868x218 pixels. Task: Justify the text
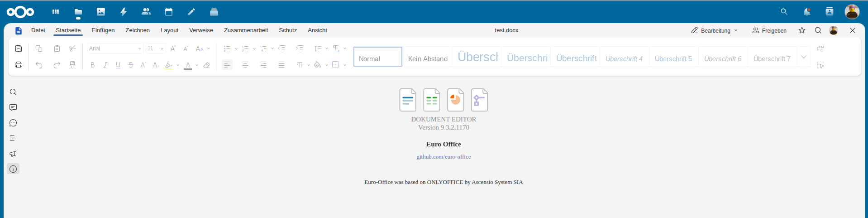tap(281, 65)
